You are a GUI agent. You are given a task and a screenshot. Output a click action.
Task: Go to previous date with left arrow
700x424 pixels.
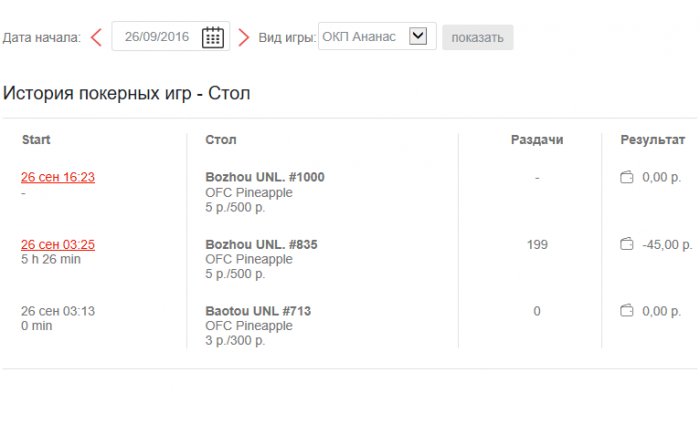pos(96,38)
